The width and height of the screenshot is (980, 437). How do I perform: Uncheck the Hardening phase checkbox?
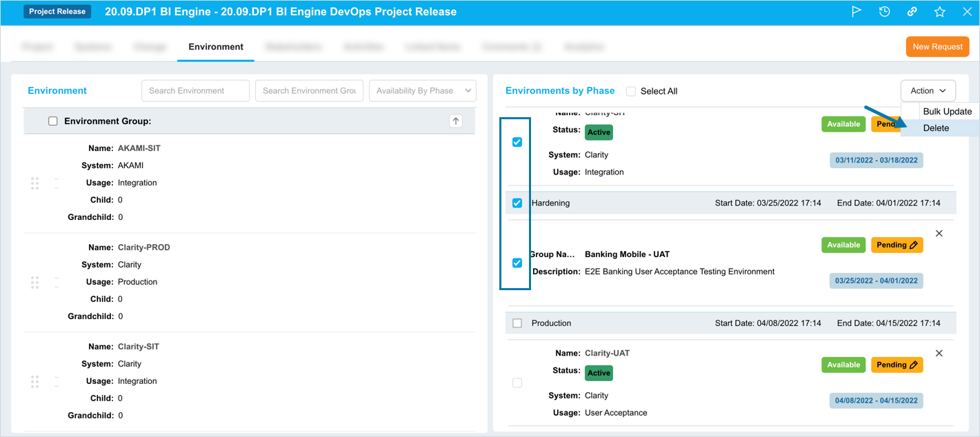pos(517,203)
